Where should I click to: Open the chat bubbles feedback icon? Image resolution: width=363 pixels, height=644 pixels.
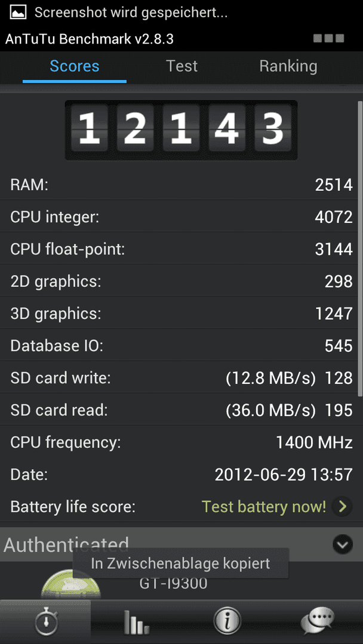click(318, 621)
